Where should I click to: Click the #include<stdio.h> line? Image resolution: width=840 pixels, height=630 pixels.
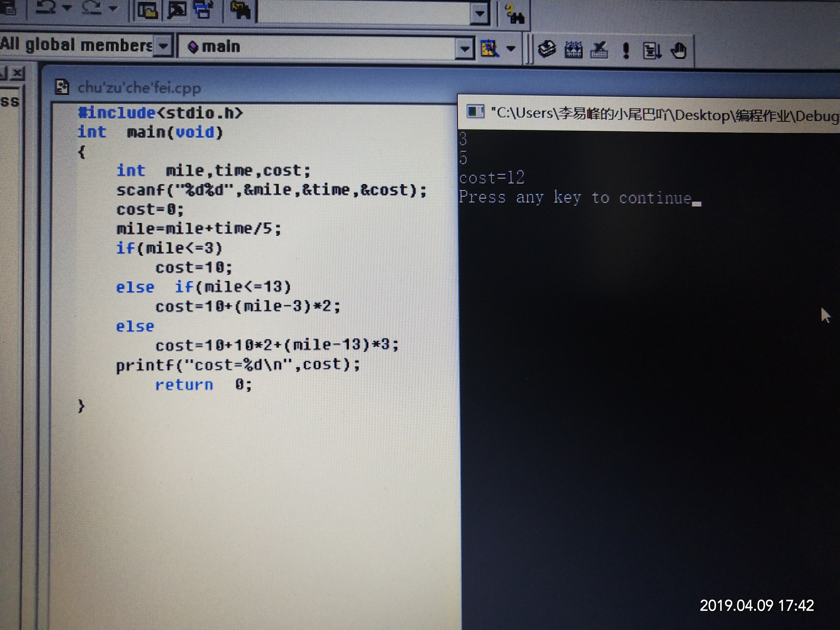(160, 113)
